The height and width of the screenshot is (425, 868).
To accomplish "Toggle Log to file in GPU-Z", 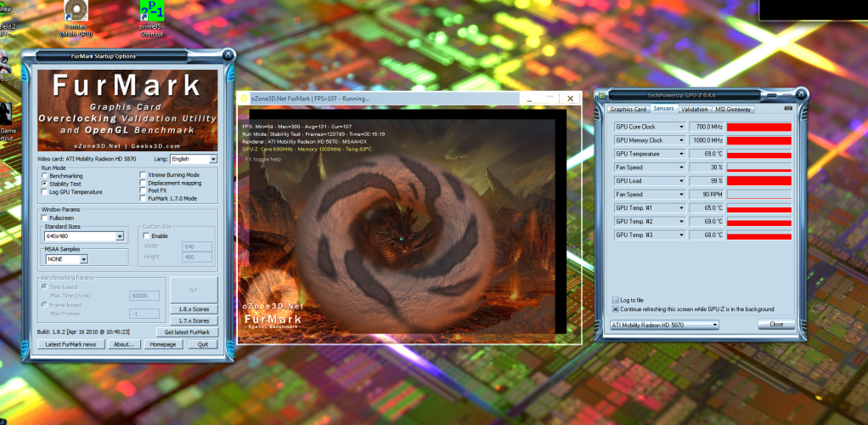I will 616,300.
